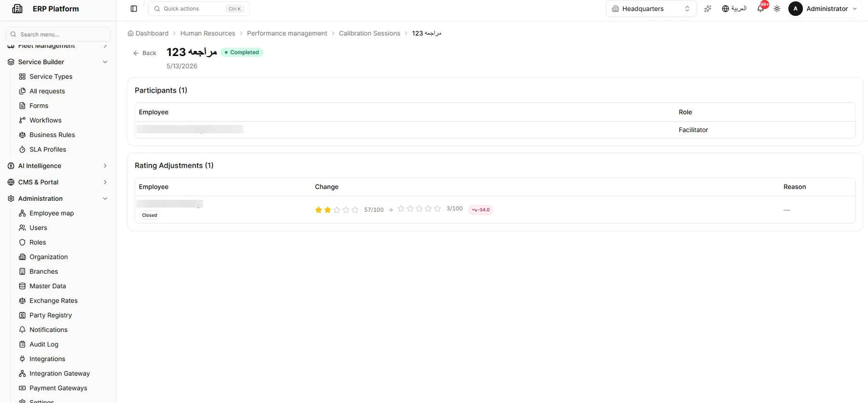The width and height of the screenshot is (868, 403).
Task: Open All requests menu item
Action: pyautogui.click(x=47, y=91)
